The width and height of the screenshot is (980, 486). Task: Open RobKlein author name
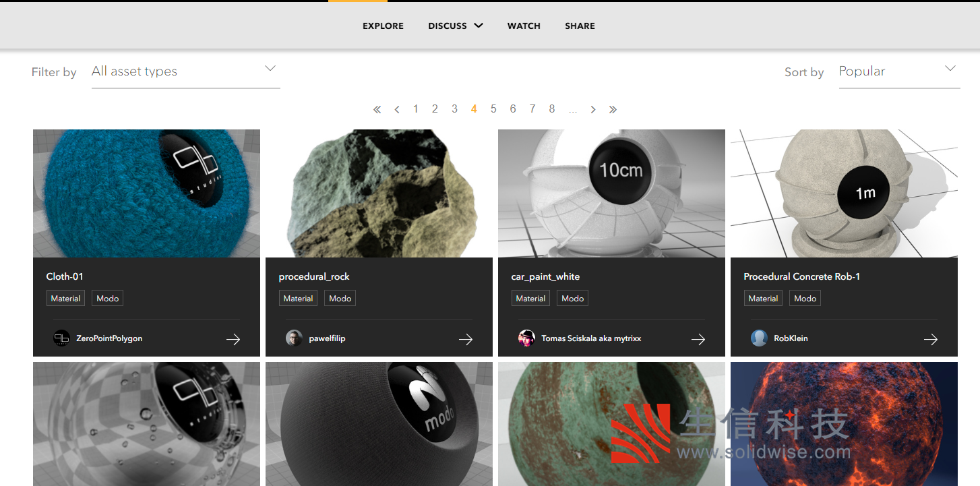791,338
